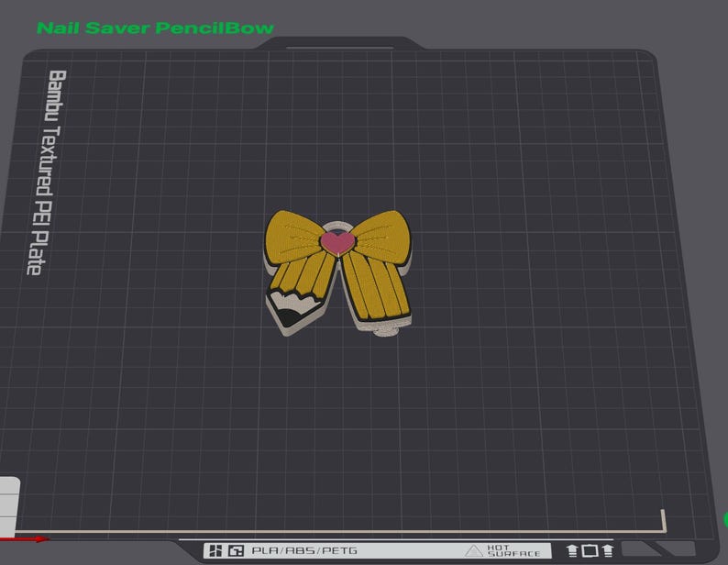Click the HOT SURFACE warning label
The image size is (728, 565).
(x=513, y=551)
